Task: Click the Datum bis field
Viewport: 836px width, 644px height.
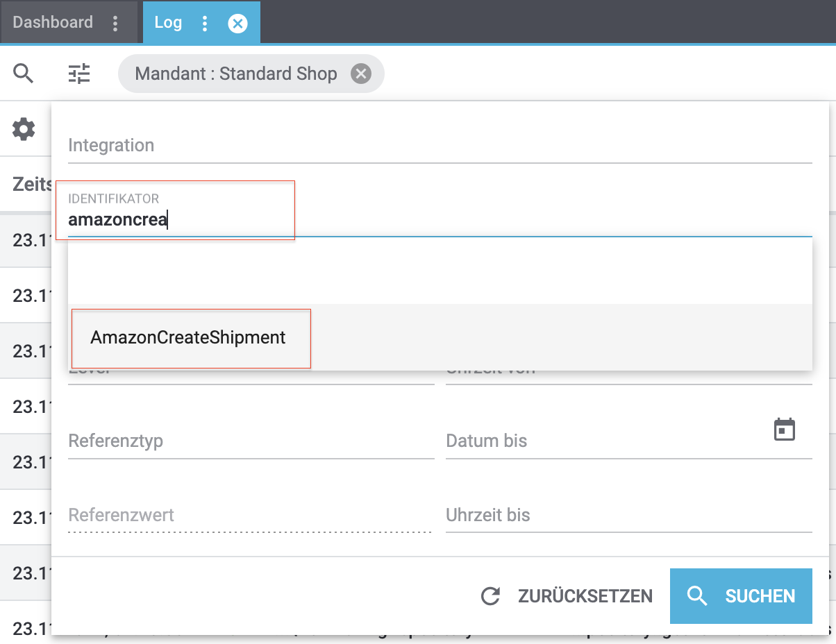Action: [604, 441]
